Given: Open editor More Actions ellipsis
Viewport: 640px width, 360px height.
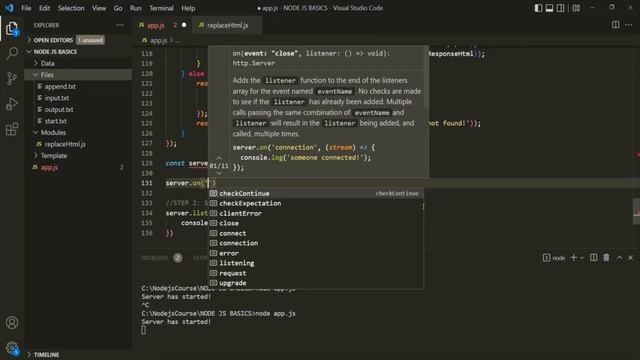Looking at the screenshot, I should 629,25.
